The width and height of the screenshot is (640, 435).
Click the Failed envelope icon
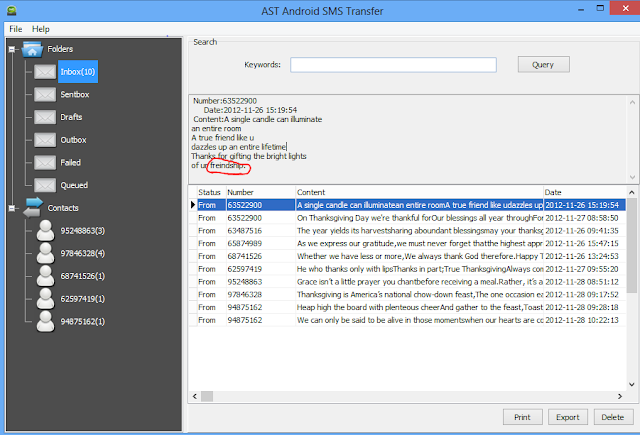(x=45, y=163)
